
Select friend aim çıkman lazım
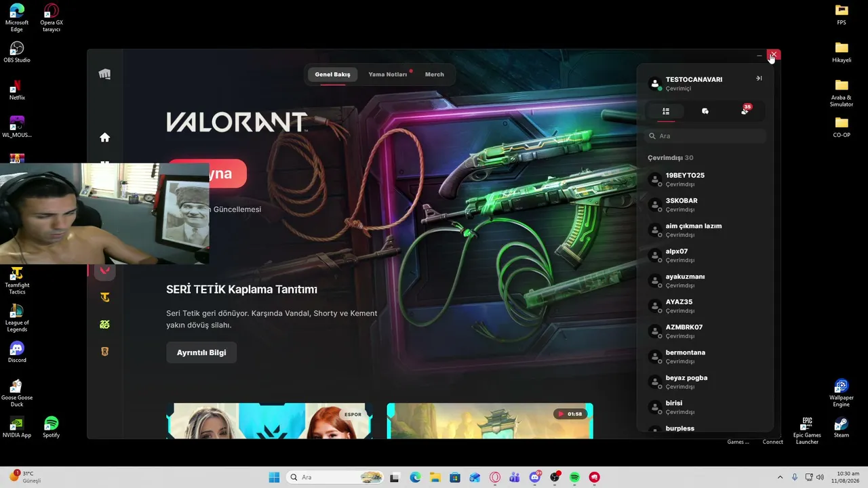pyautogui.click(x=705, y=230)
